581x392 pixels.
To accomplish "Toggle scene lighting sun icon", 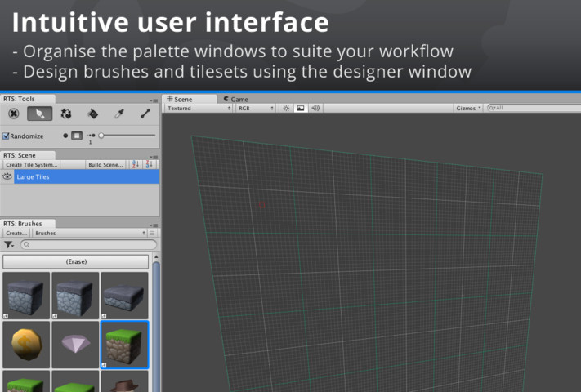I will coord(286,108).
